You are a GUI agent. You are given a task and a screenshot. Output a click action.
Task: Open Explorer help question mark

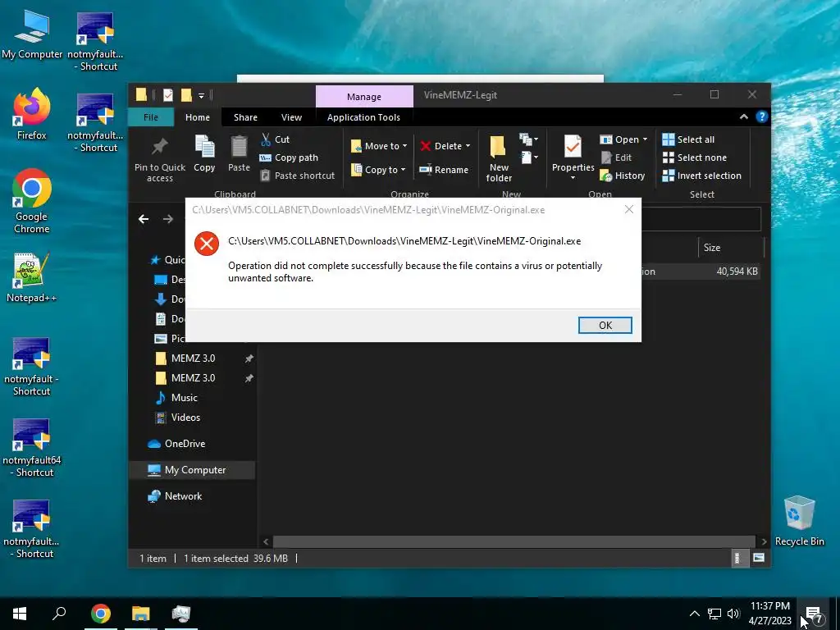click(762, 116)
